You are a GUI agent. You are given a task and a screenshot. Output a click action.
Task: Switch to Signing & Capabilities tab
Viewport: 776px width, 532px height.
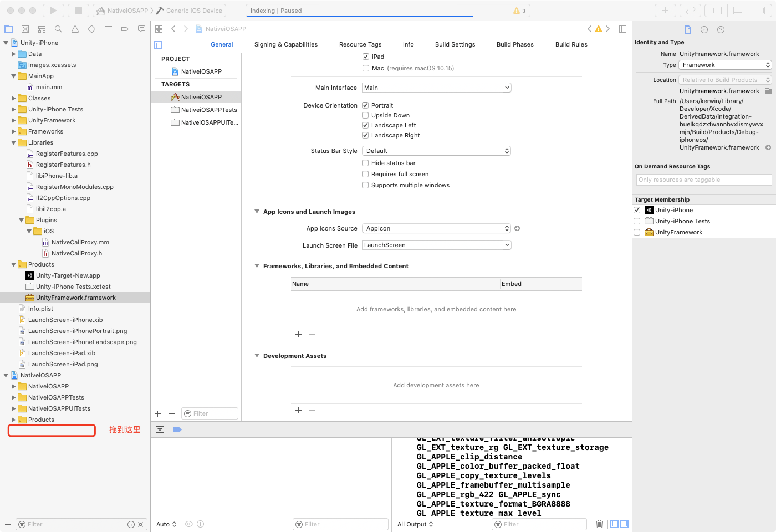tap(286, 44)
